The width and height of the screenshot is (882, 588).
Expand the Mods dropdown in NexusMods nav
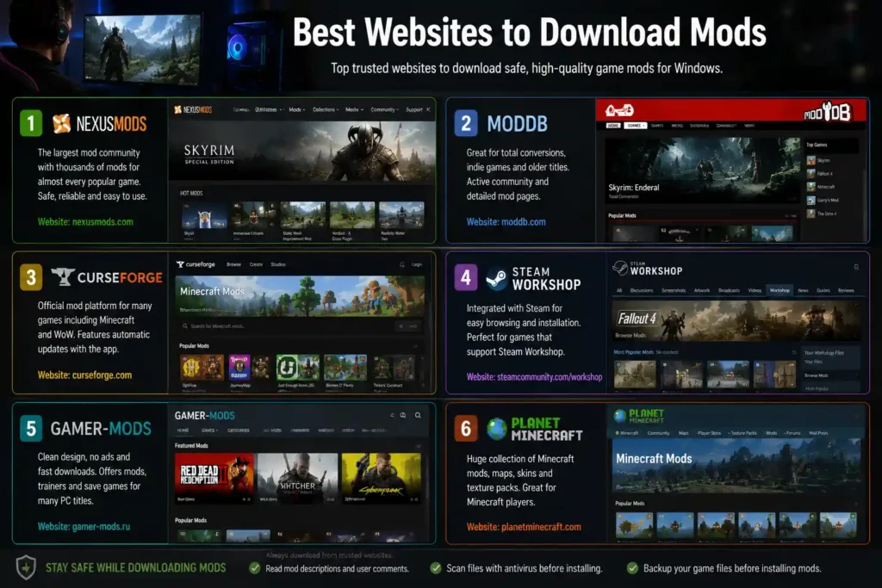point(296,109)
